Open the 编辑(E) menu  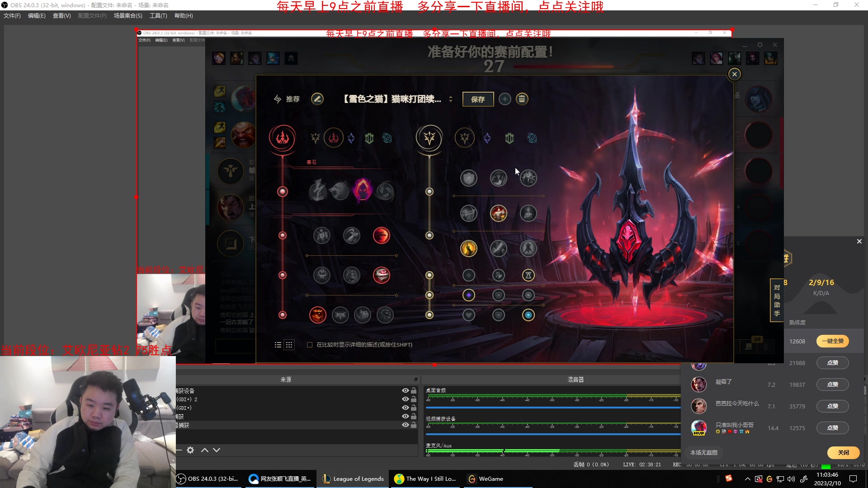[37, 16]
